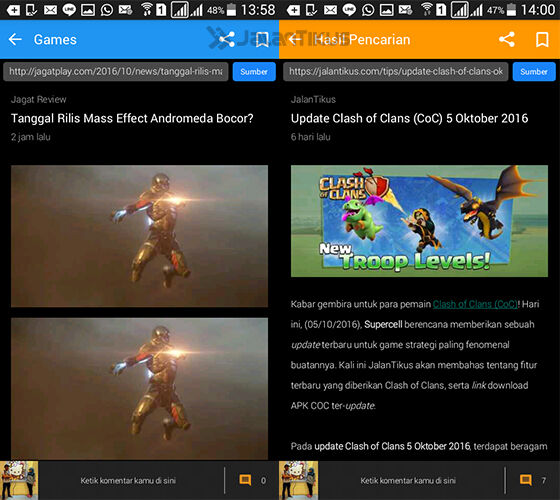Tap the LINE notification icon in the left status bar
560x500 pixels.
[x=69, y=10]
